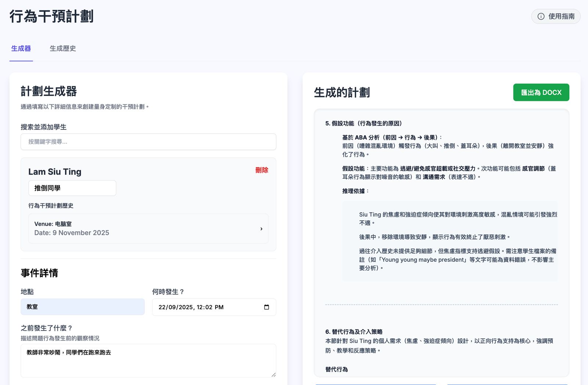
Task: Click the student name Lam Siu Ting
Action: [x=55, y=172]
